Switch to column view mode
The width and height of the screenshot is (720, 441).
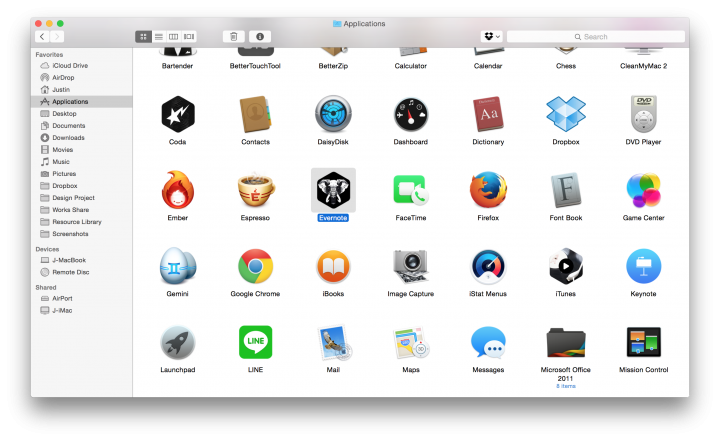174,36
